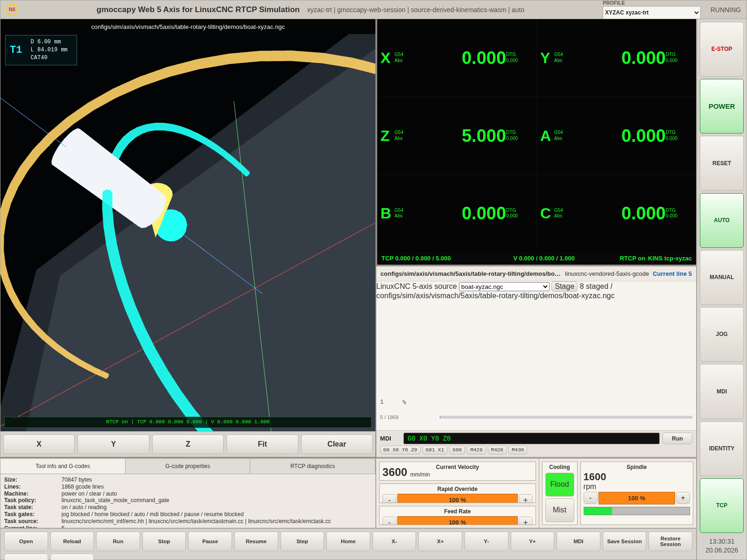Decrease rapid override with minus
Screen dimensions: 747x560
tap(389, 499)
